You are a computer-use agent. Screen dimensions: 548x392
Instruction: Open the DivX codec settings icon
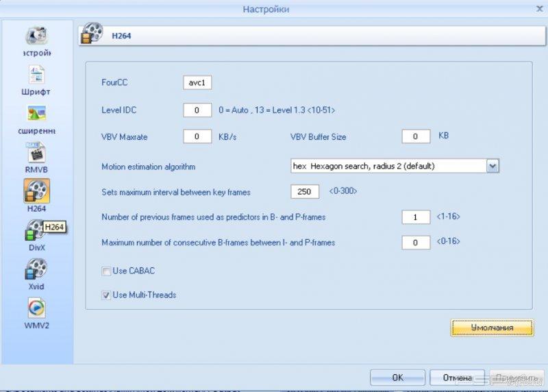pos(36,231)
